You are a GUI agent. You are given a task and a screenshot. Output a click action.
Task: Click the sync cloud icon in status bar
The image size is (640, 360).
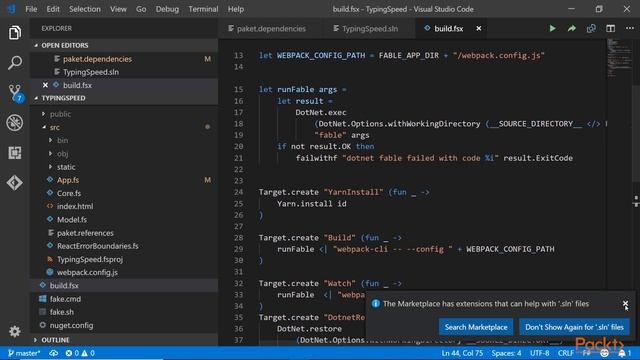(x=53, y=353)
